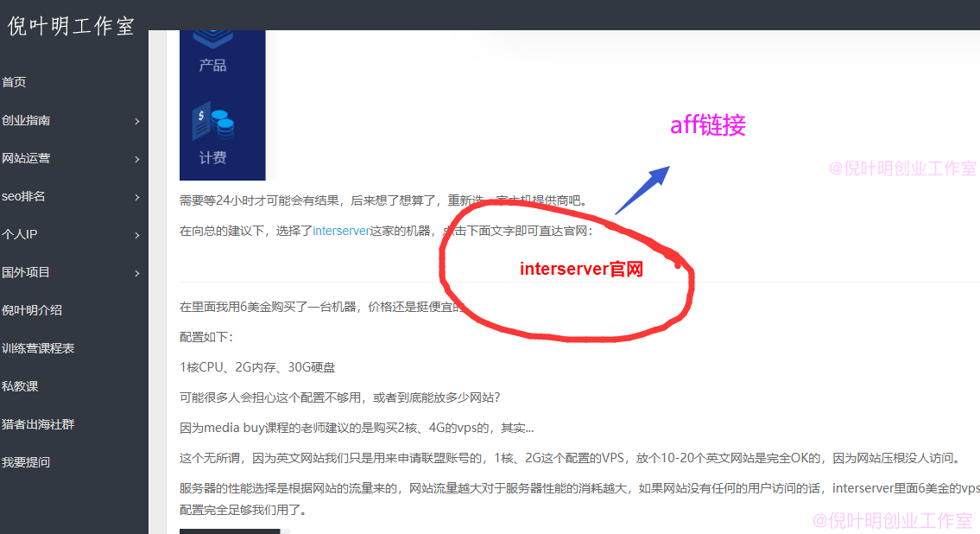Open the 训练营课程表 page
This screenshot has width=980, height=534.
[x=38, y=348]
